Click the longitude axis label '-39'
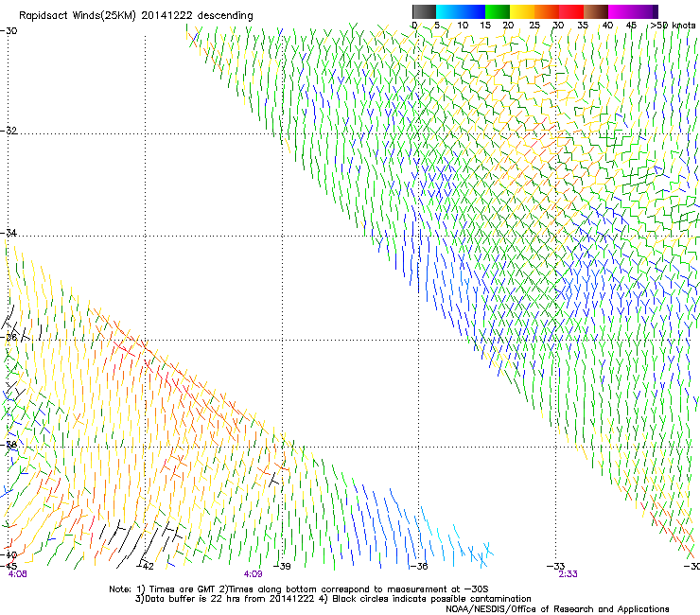 [282, 566]
